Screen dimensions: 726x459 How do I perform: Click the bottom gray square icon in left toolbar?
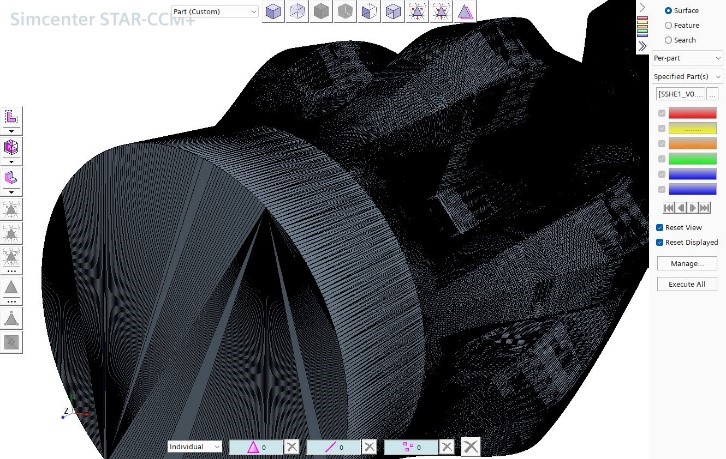(12, 342)
